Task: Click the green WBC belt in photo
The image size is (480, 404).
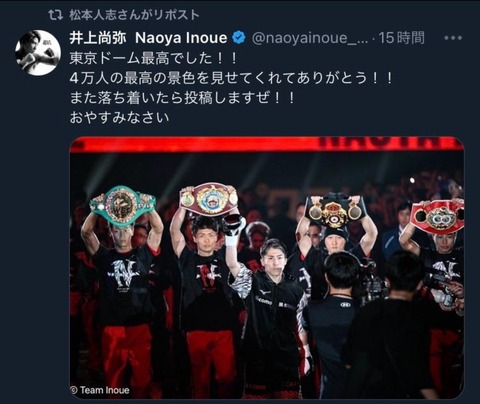Action: 122,205
